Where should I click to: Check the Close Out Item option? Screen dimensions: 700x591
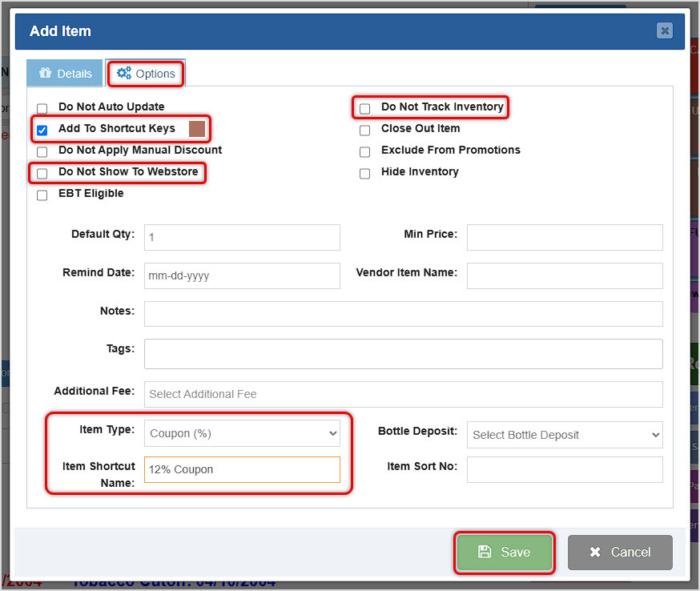364,130
